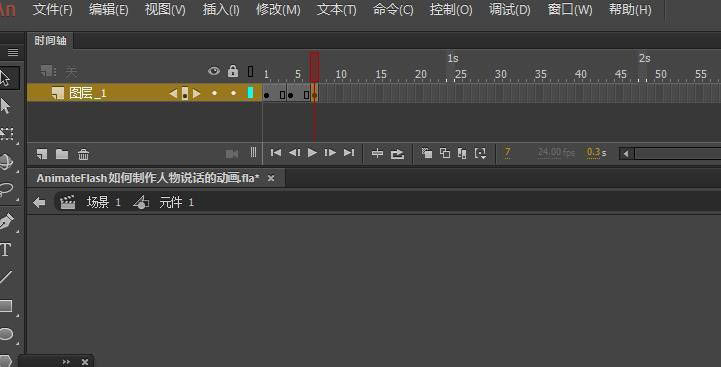The height and width of the screenshot is (367, 721).
Task: Step back one frame
Action: pyautogui.click(x=295, y=153)
